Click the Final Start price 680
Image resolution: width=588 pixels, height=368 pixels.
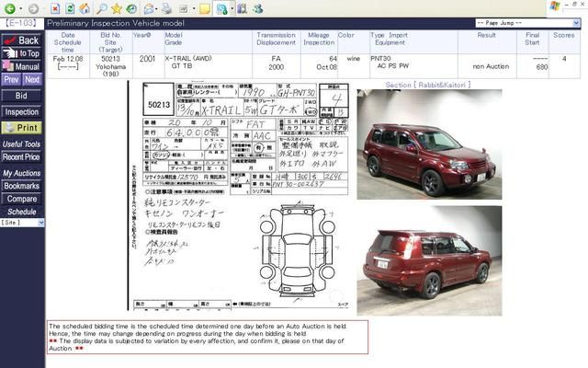(542, 67)
